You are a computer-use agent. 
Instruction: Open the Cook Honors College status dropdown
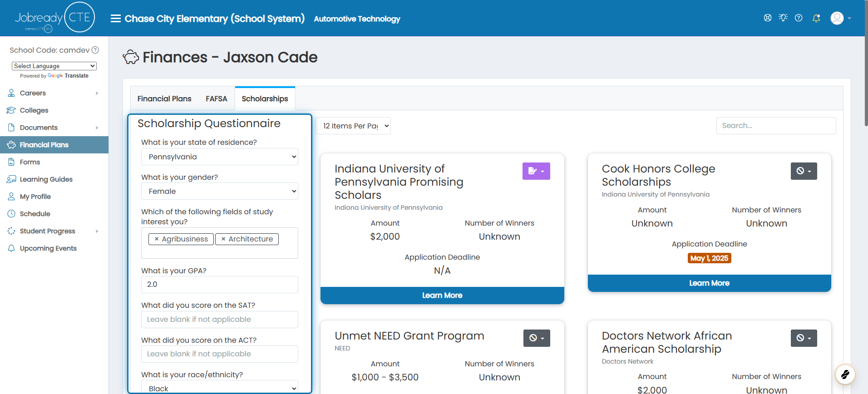[x=804, y=171]
